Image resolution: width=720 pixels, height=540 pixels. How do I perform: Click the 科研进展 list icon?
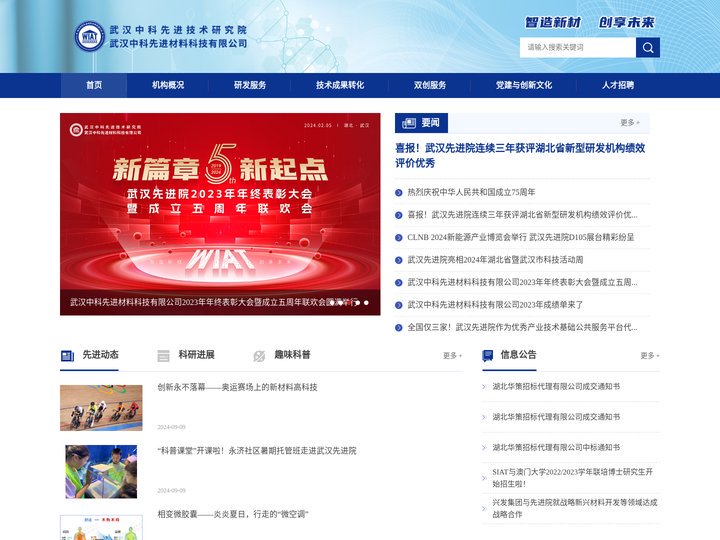click(163, 356)
